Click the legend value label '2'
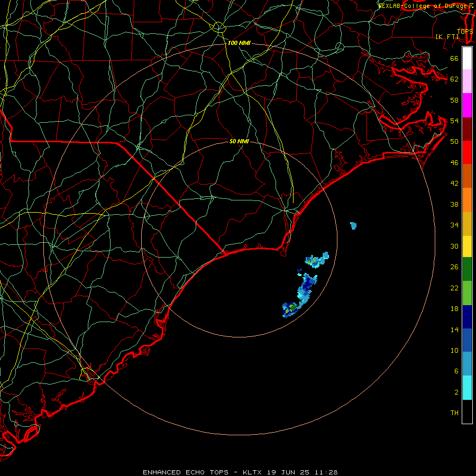The height and width of the screenshot is (476, 476). point(456,392)
